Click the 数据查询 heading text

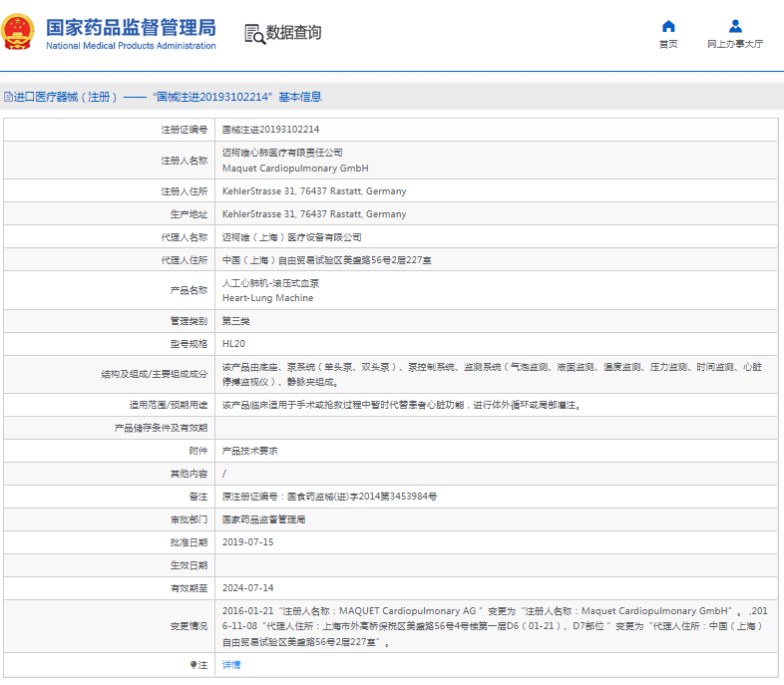[x=293, y=33]
